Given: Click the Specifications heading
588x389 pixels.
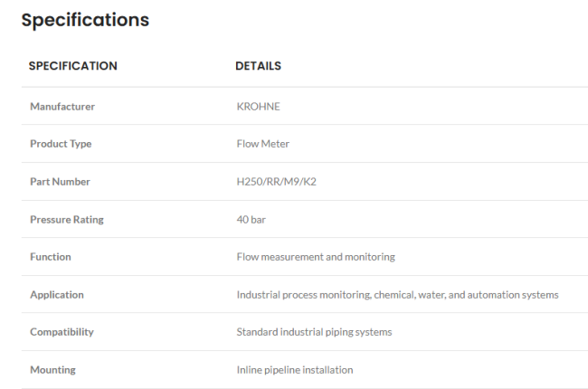Looking at the screenshot, I should [85, 20].
